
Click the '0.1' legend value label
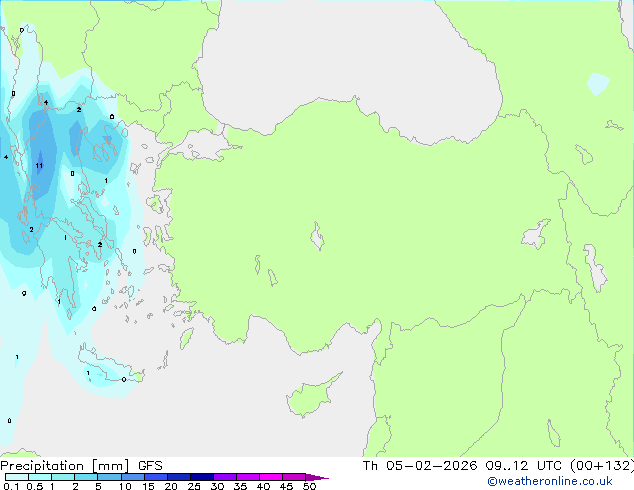tap(11, 486)
